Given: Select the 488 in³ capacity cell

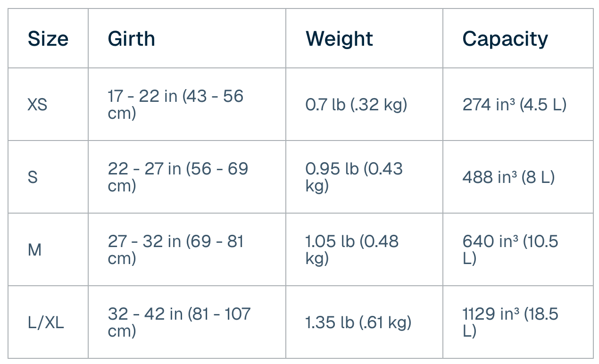Looking at the screenshot, I should (508, 177).
